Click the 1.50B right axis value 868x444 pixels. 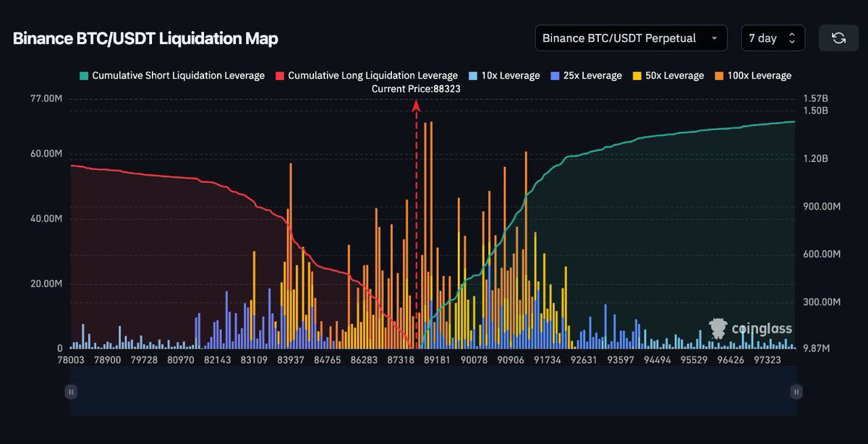pos(815,111)
